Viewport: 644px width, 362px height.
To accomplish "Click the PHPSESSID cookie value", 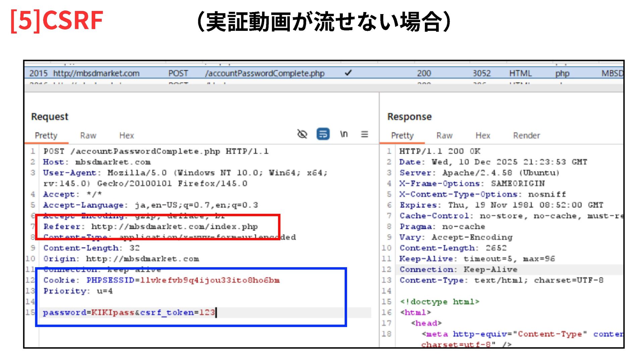I will click(210, 280).
